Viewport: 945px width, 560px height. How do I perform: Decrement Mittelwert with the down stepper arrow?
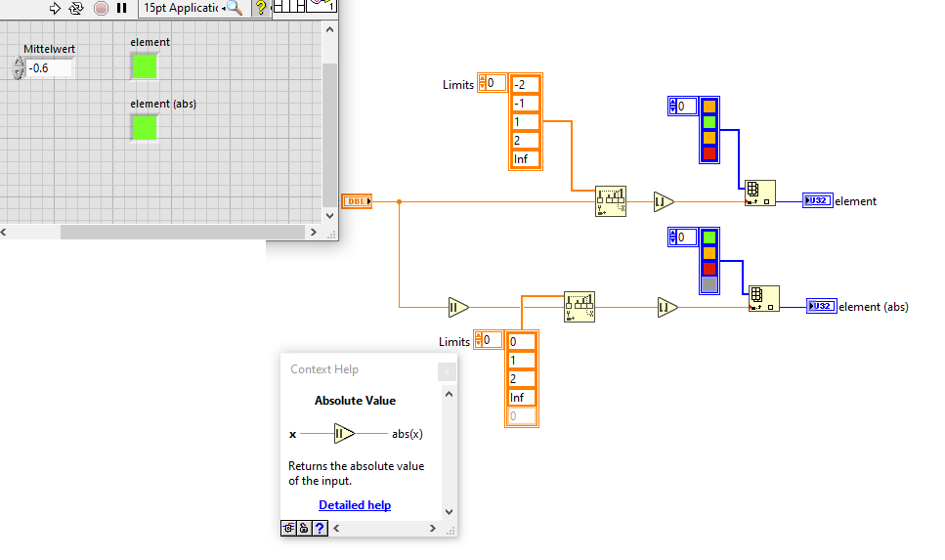[19, 73]
